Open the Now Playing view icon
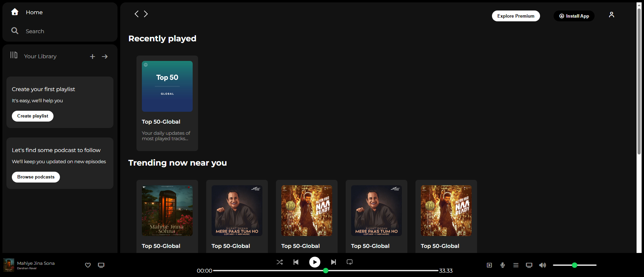644x277 pixels. pyautogui.click(x=489, y=265)
